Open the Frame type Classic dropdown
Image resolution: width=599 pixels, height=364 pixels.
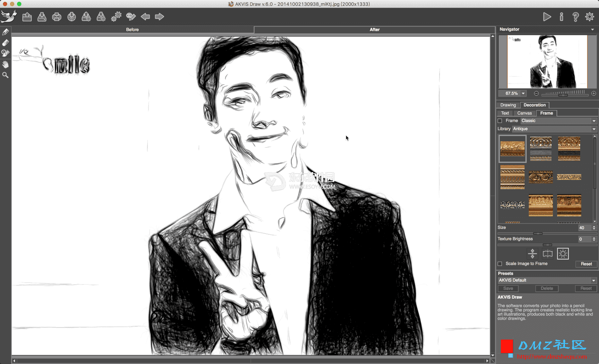tap(559, 121)
